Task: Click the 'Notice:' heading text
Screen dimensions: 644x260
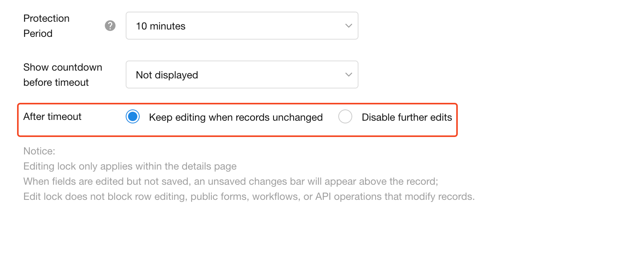Action: 39,151
